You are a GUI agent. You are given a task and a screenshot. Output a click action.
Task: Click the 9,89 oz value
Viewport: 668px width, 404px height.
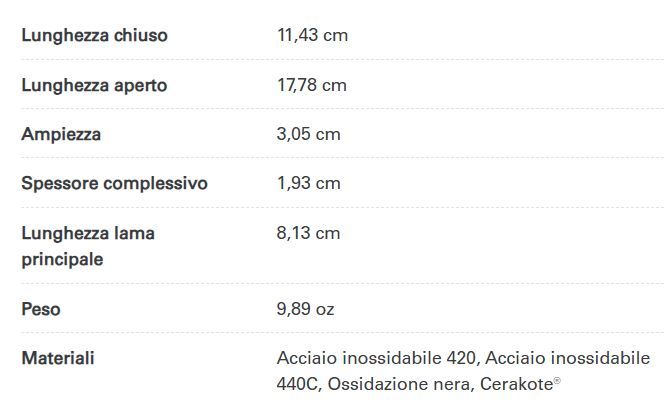coord(305,309)
